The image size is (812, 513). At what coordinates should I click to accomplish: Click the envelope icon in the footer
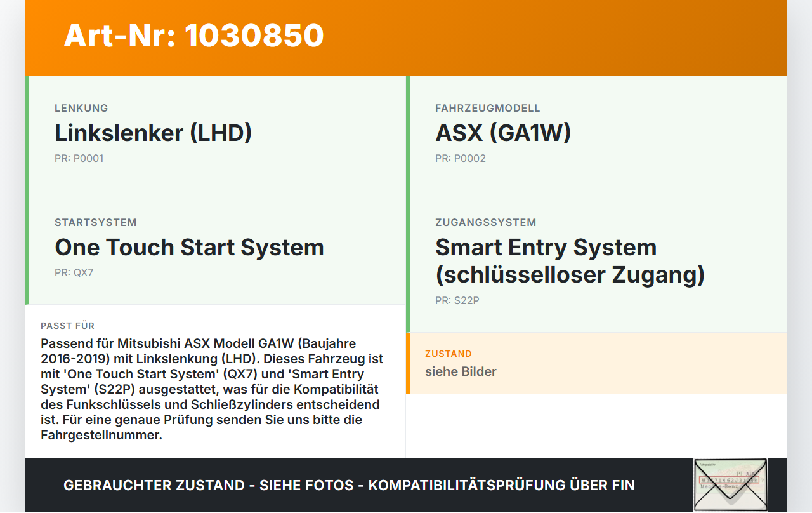pyautogui.click(x=730, y=485)
